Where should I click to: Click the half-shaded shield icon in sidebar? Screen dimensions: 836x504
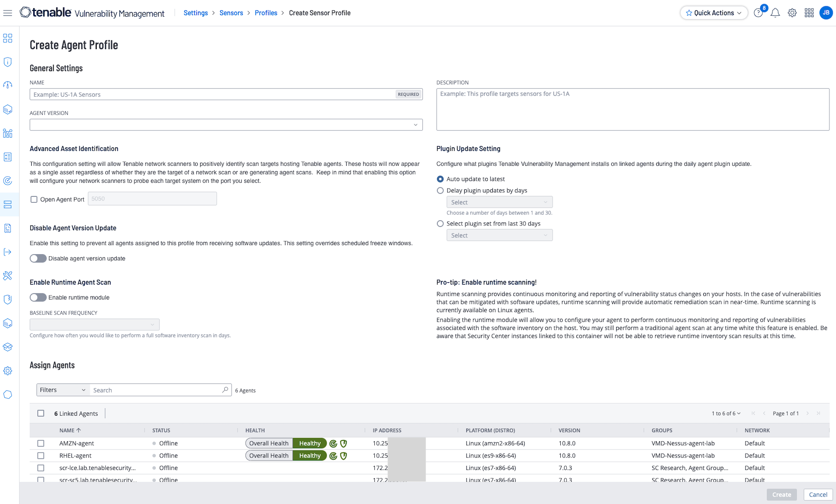tap(7, 299)
